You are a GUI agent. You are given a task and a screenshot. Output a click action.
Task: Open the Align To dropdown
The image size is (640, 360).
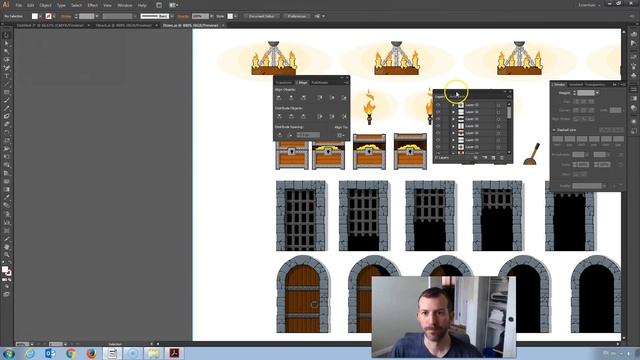(x=340, y=135)
